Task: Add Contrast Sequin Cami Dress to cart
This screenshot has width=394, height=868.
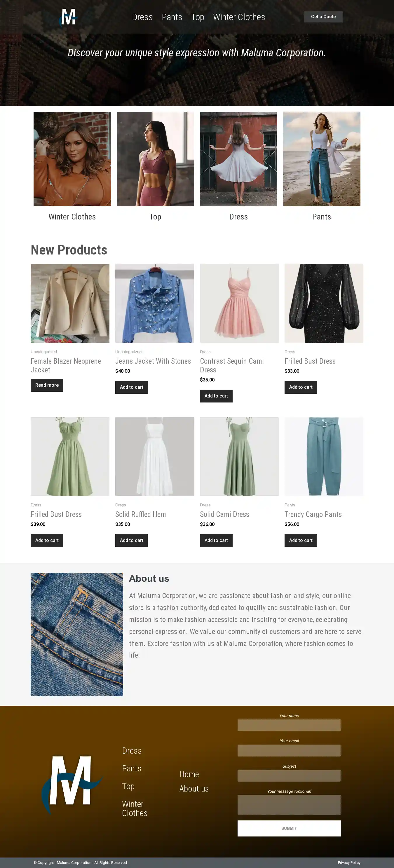Action: [x=216, y=396]
